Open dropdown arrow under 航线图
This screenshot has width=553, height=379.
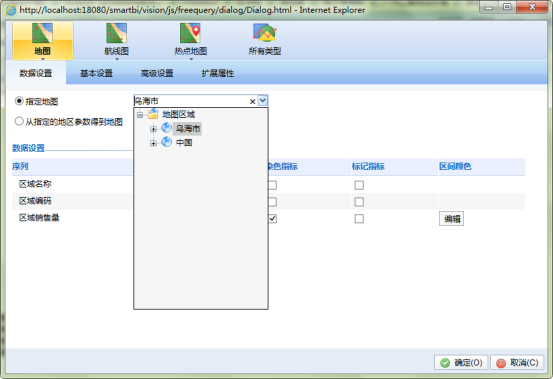click(x=117, y=59)
